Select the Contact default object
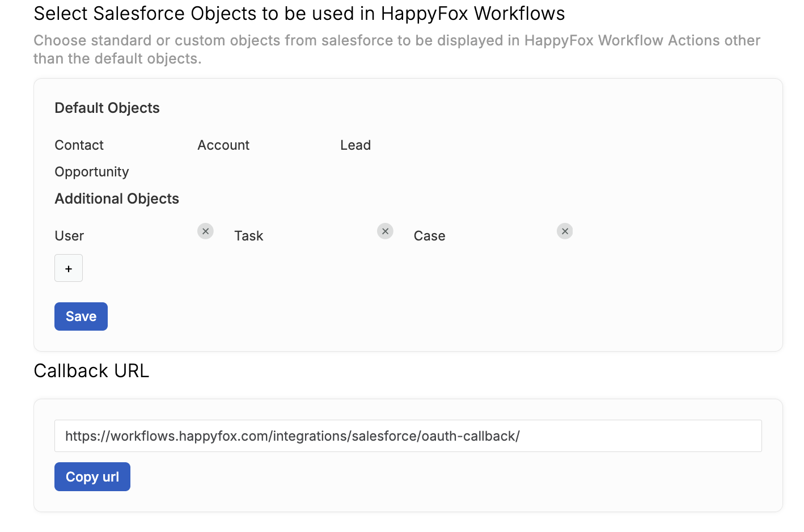The width and height of the screenshot is (804, 532). 79,145
